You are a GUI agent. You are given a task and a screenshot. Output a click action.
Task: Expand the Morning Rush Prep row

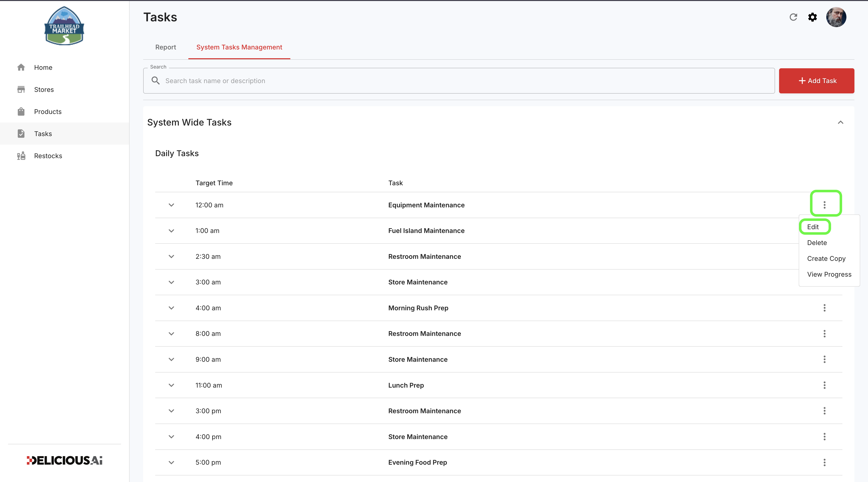(x=171, y=308)
